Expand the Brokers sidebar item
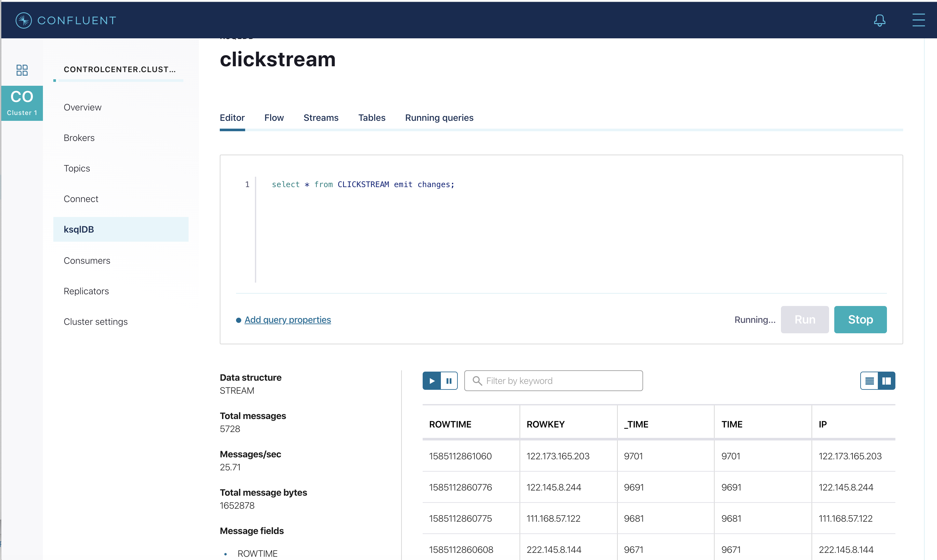Image resolution: width=937 pixels, height=560 pixels. tap(79, 137)
